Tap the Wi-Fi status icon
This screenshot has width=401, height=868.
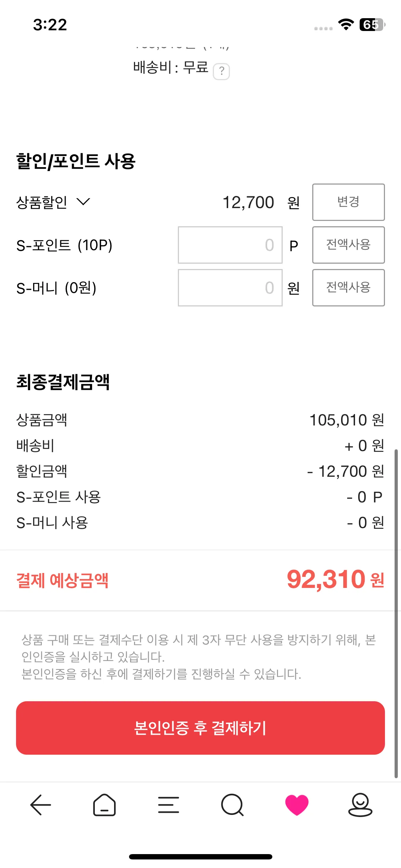[346, 24]
